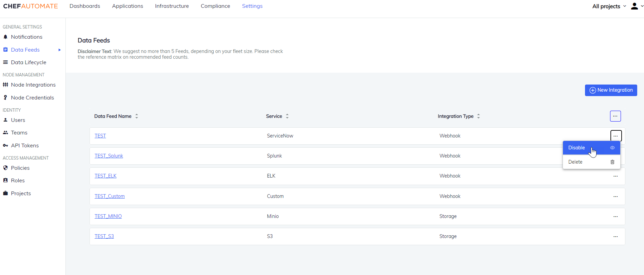Click the API Tokens key icon
The height and width of the screenshot is (275, 644).
pos(5,146)
